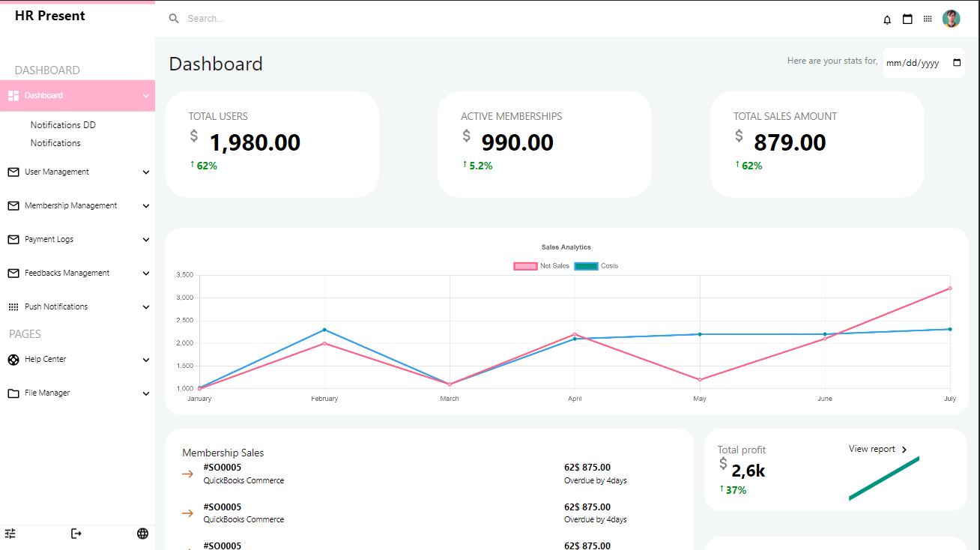Open the notifications bell icon
The height and width of the screenshot is (550, 980).
[887, 19]
